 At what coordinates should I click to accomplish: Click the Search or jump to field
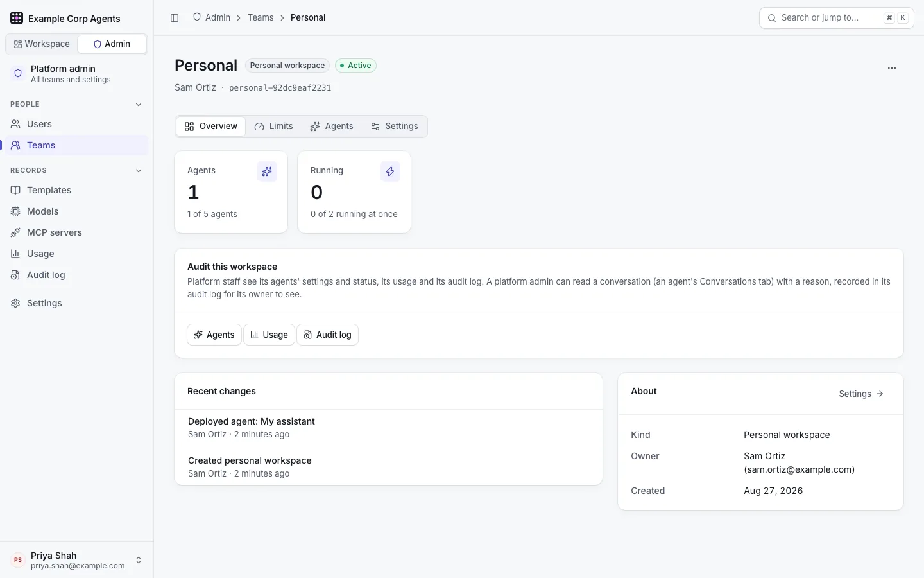(837, 18)
